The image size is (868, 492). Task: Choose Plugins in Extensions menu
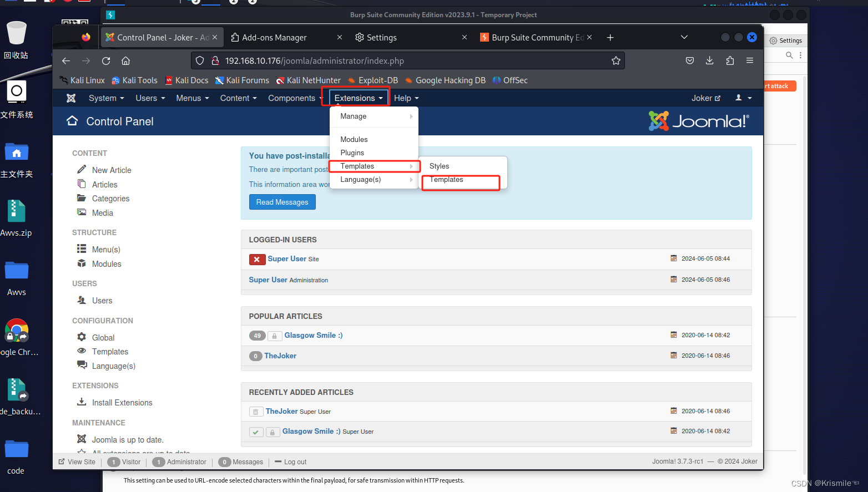click(x=374, y=153)
